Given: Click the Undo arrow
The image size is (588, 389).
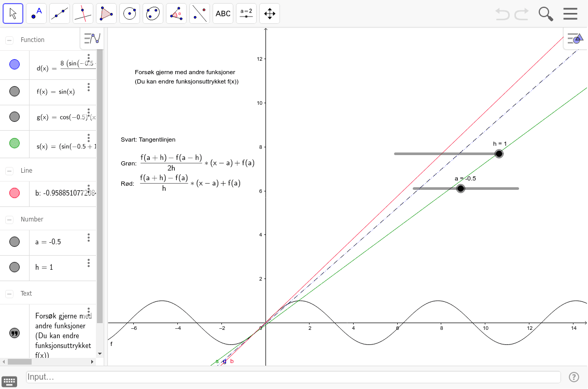Looking at the screenshot, I should click(x=502, y=14).
